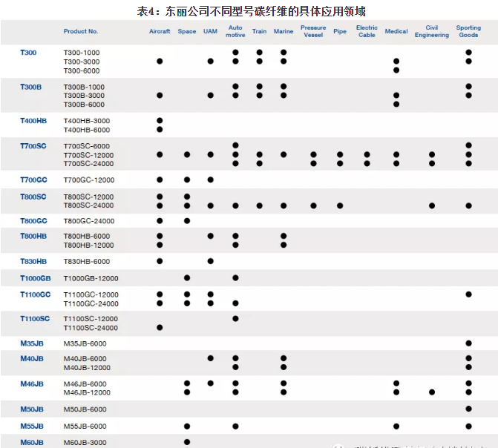This screenshot has width=498, height=448.
Task: Click product number M50JB-6000
Action: (85, 409)
